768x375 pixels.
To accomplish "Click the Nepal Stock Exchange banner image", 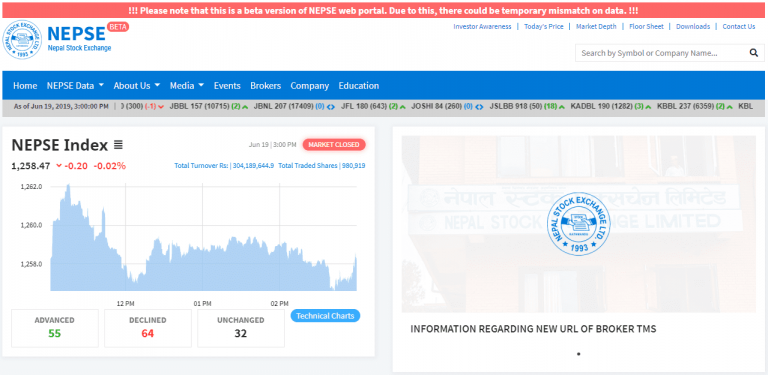I will pos(578,224).
